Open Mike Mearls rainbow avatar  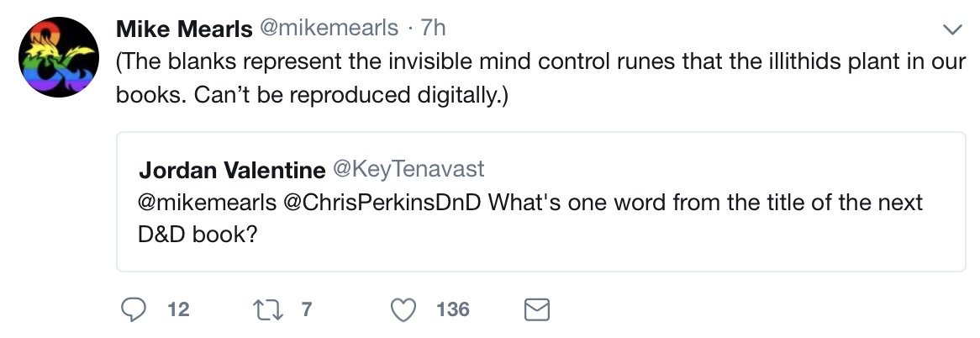click(59, 57)
